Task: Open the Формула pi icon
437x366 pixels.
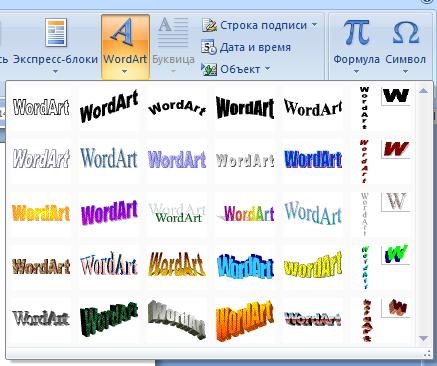Action: tap(356, 32)
